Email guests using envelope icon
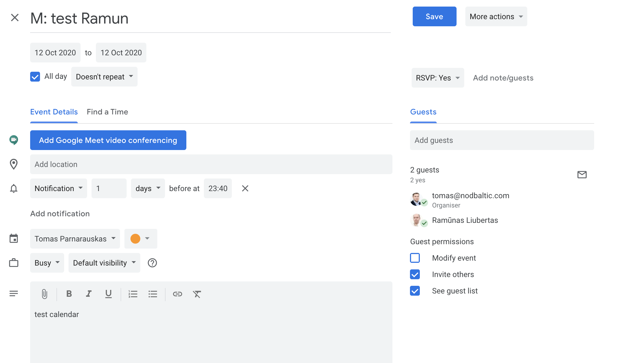Screen dimensions: 644x363 tap(582, 175)
